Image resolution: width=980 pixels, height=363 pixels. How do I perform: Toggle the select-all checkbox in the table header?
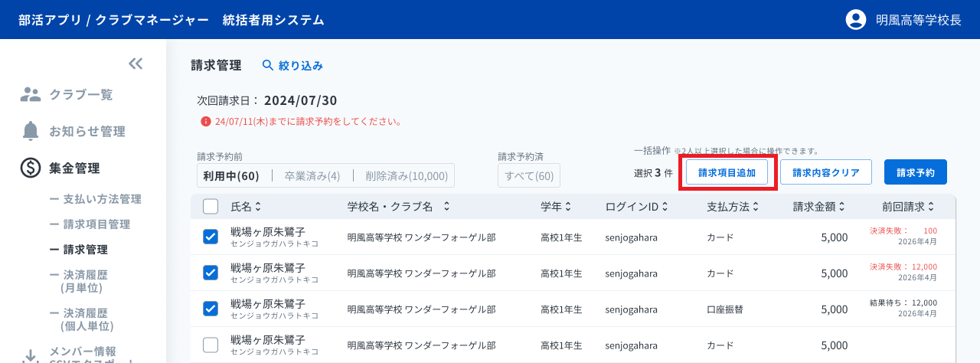(211, 206)
